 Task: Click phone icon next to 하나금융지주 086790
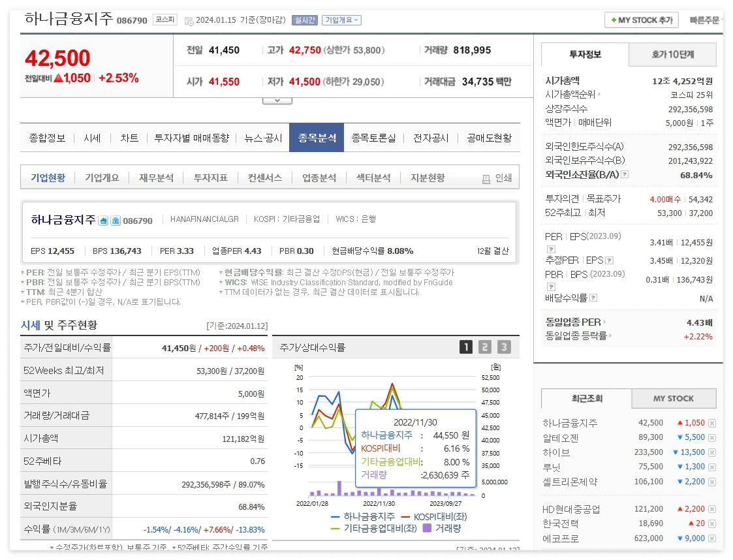click(x=116, y=221)
